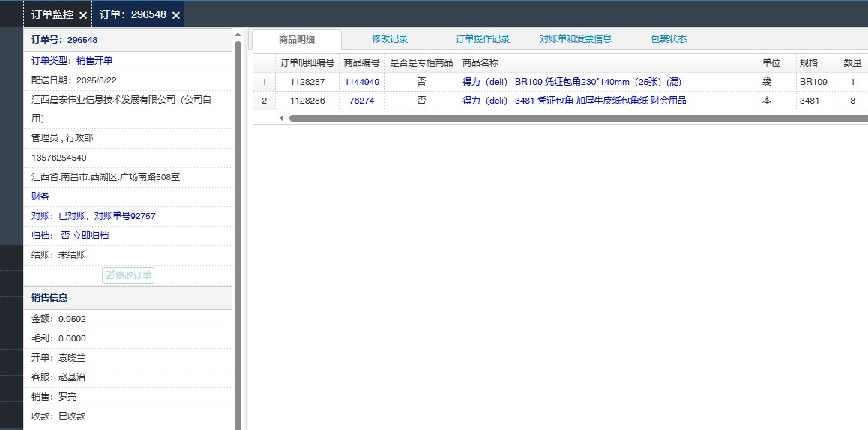This screenshot has width=868, height=430.
Task: Close the 订单监控 tab
Action: click(x=82, y=15)
